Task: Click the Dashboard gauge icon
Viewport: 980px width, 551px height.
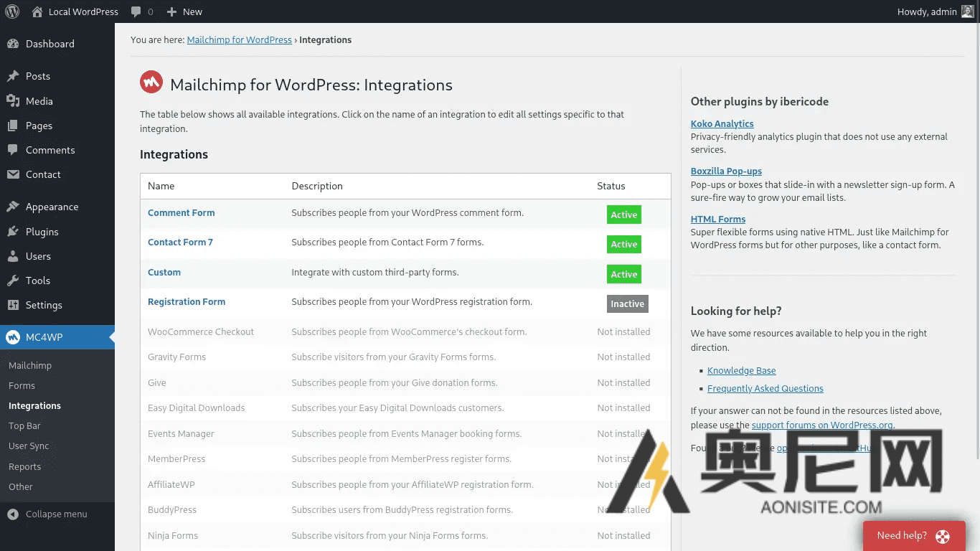Action: [13, 44]
